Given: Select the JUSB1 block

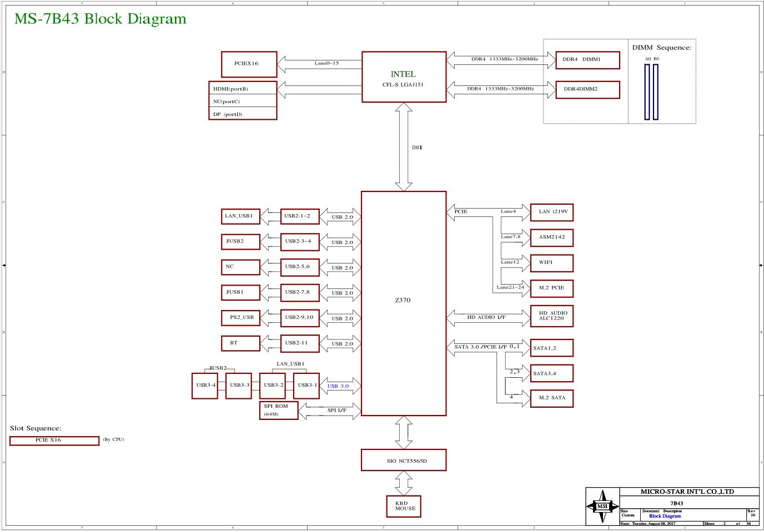Looking at the screenshot, I should 240,292.
